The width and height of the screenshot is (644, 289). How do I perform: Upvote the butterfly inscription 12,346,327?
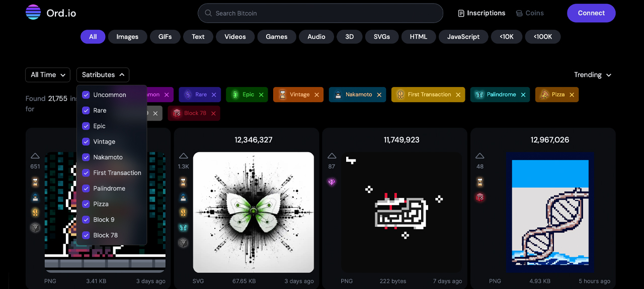pos(184,156)
